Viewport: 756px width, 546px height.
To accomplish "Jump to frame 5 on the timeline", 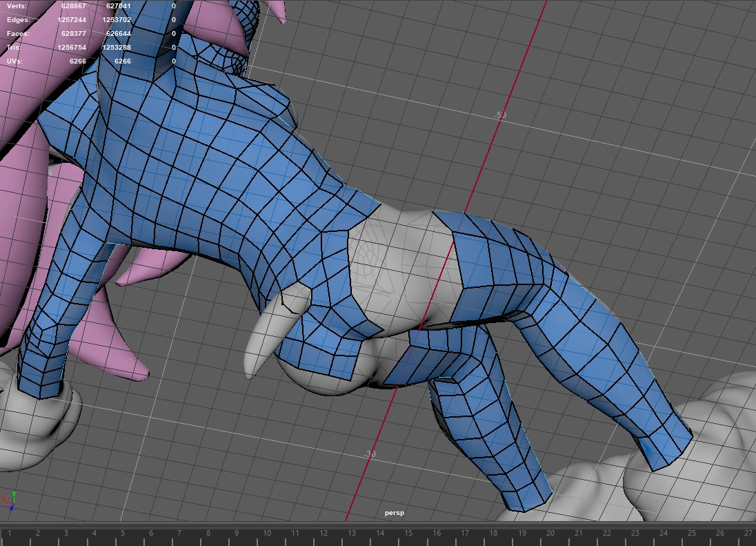I will click(123, 533).
